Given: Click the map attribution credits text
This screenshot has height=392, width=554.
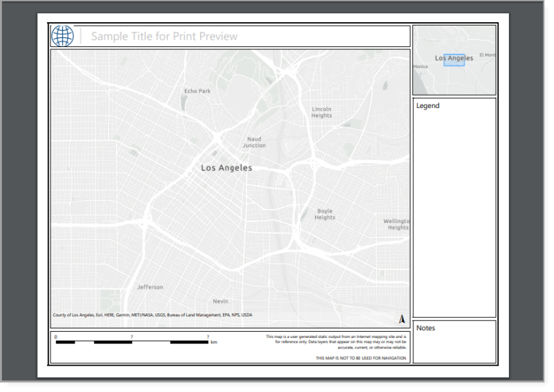Looking at the screenshot, I should pyautogui.click(x=152, y=315).
